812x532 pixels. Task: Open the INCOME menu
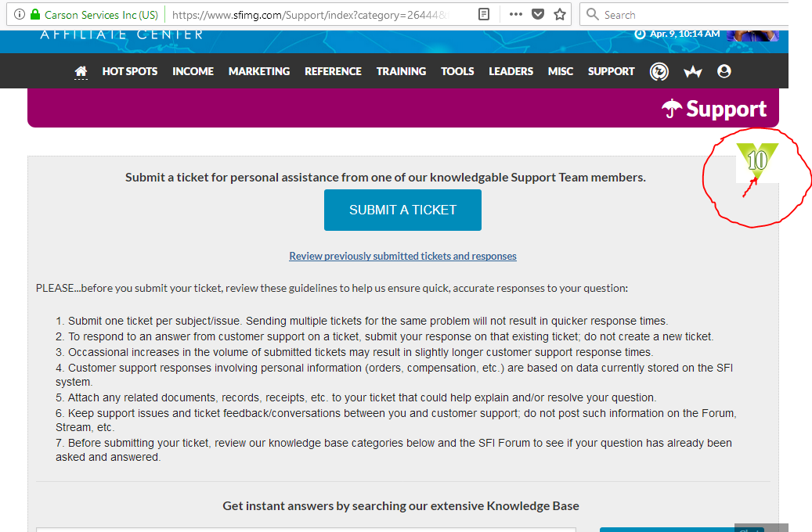[193, 71]
